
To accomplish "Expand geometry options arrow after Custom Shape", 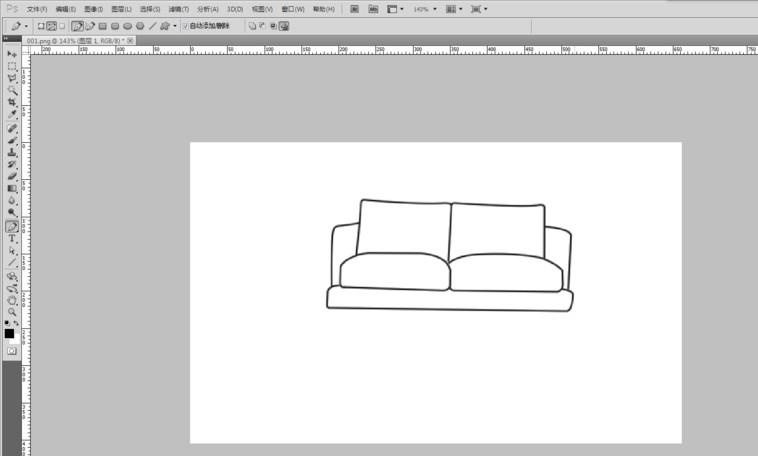I will (x=175, y=26).
